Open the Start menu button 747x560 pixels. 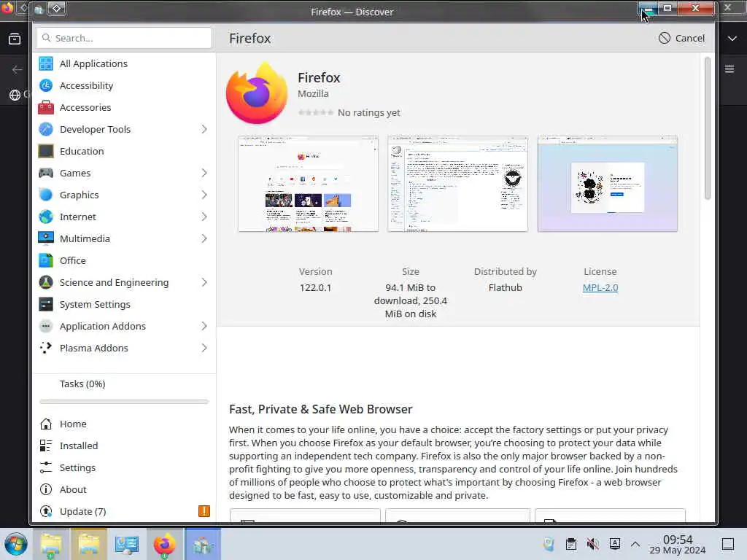pyautogui.click(x=16, y=544)
